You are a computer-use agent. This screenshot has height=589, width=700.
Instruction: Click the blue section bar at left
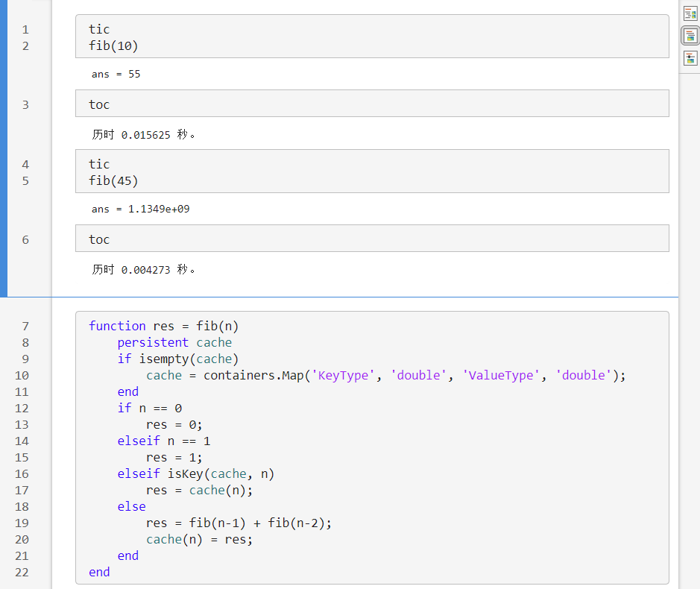(4, 148)
